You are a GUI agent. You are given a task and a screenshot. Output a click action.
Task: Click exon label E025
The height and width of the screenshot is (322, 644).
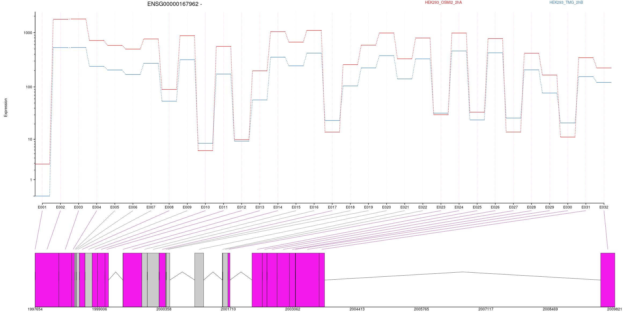pyautogui.click(x=477, y=207)
